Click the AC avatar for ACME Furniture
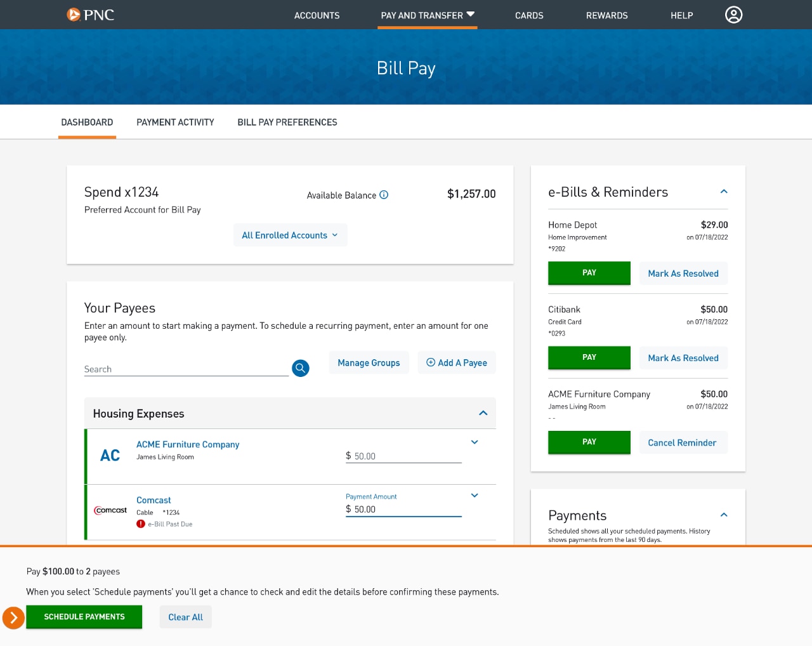This screenshot has width=812, height=646. (110, 455)
